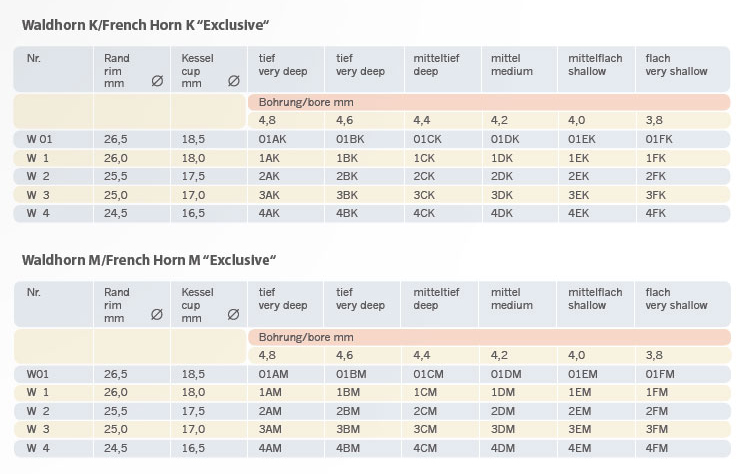Screen dimensions: 751x474
Task: Pick the 2DK mouthpiece cell
Action: coord(502,176)
